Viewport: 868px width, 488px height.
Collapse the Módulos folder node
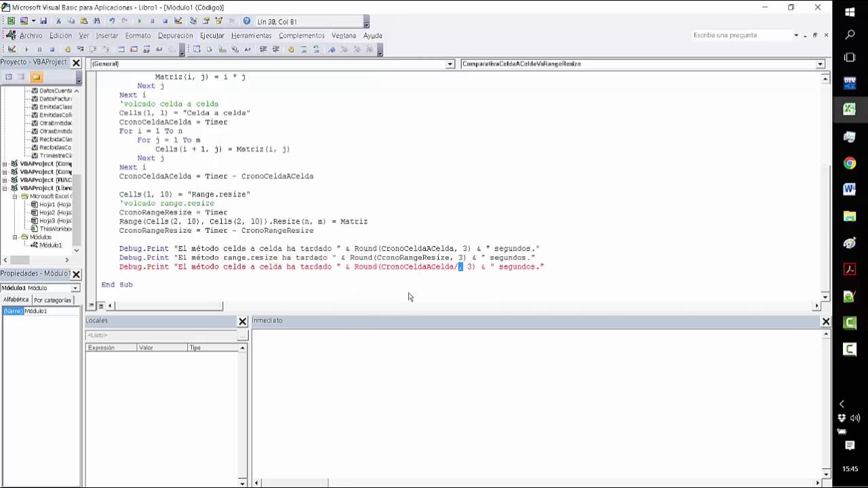pos(15,237)
